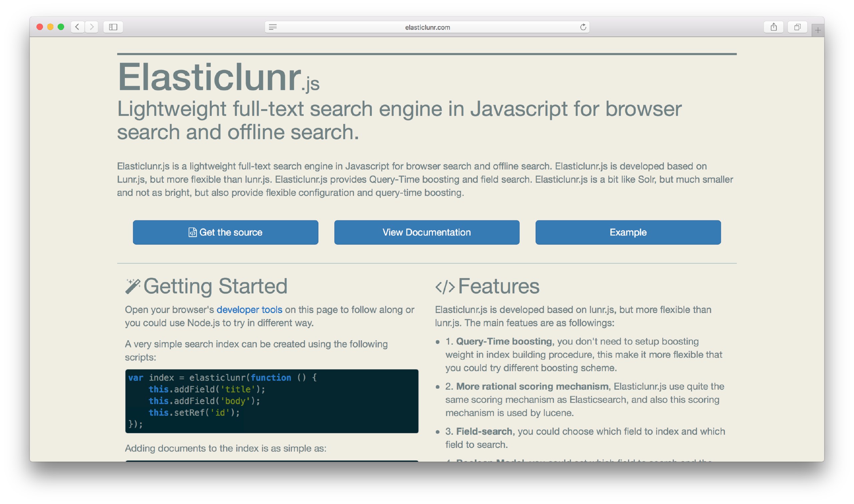
Task: Reload the page with the refresh icon
Action: (583, 27)
